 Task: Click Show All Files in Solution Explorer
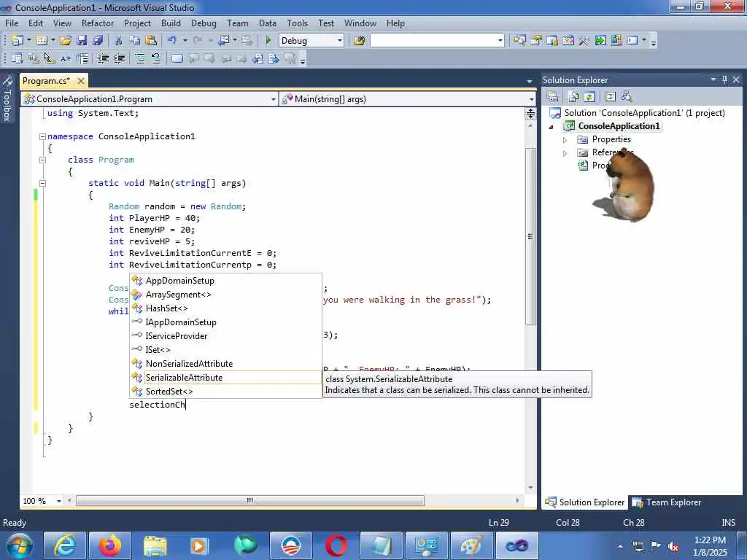coord(573,97)
